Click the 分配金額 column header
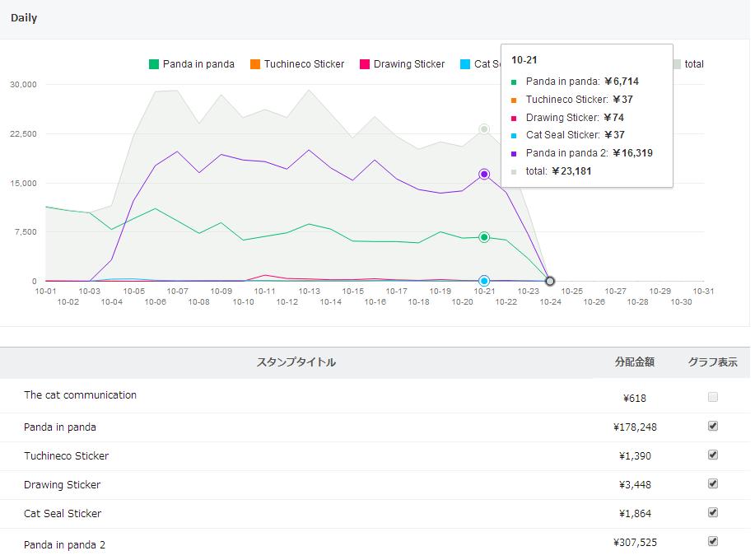This screenshot has width=755, height=560. 634,362
